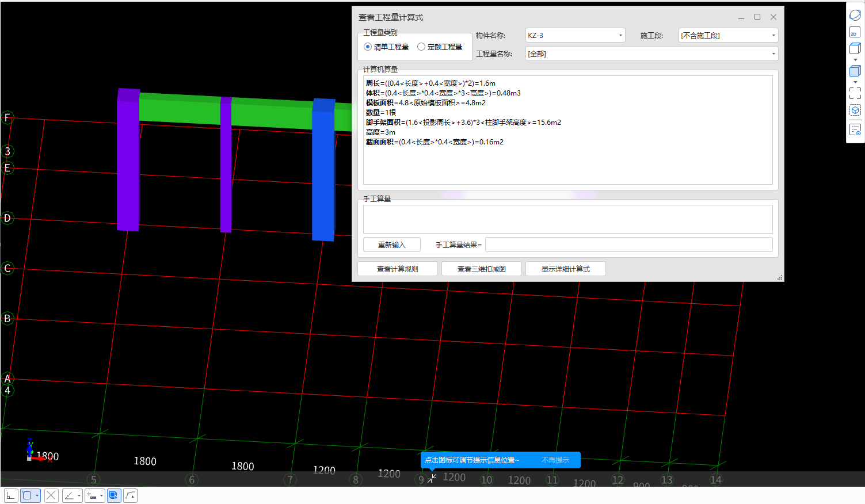
Task: Select the wireframe cube view icon
Action: [x=855, y=48]
